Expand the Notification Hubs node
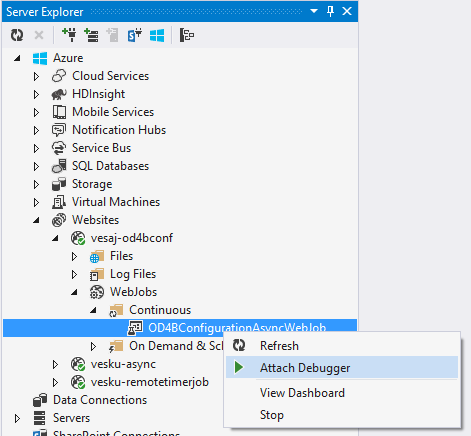Image resolution: width=471 pixels, height=436 pixels. pyautogui.click(x=36, y=130)
